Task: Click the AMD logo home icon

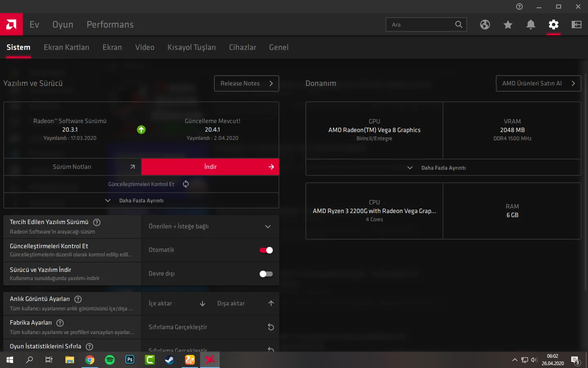Action: (x=11, y=25)
